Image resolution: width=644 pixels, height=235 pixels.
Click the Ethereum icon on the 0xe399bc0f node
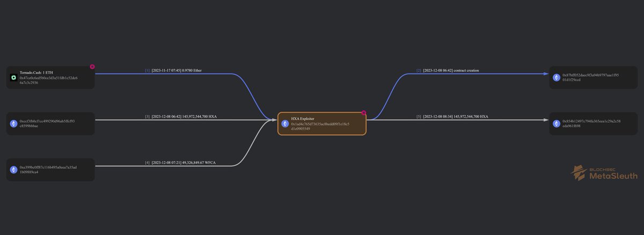(x=13, y=170)
